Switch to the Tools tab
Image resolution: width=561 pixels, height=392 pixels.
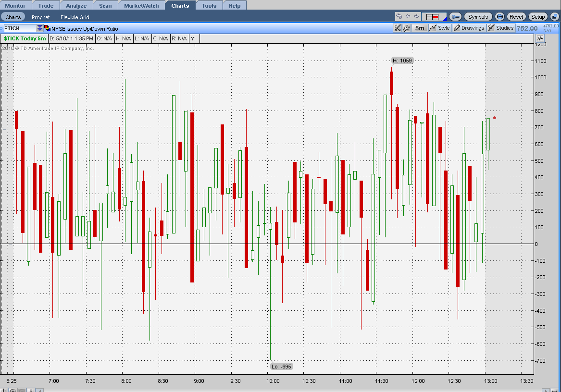click(x=209, y=6)
